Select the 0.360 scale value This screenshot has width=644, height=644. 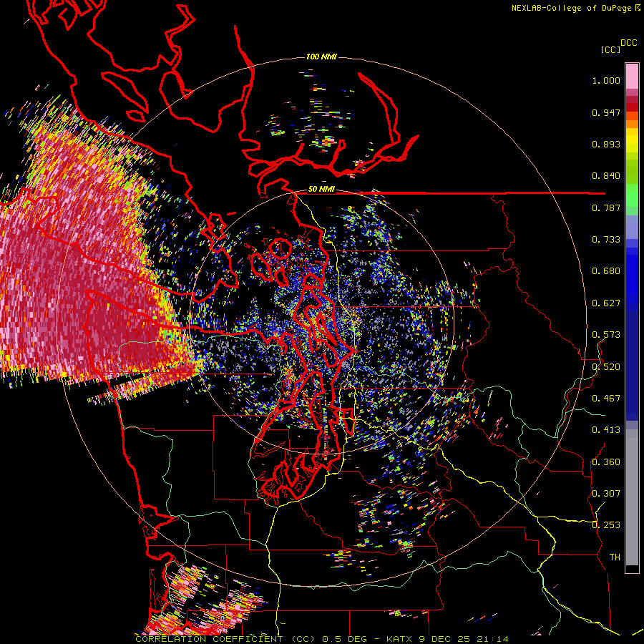606,462
